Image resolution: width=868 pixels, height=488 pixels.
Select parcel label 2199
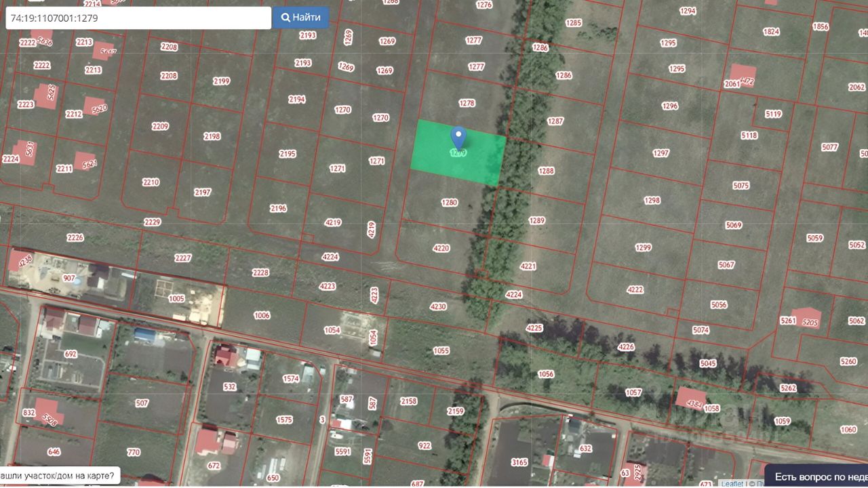pos(221,81)
